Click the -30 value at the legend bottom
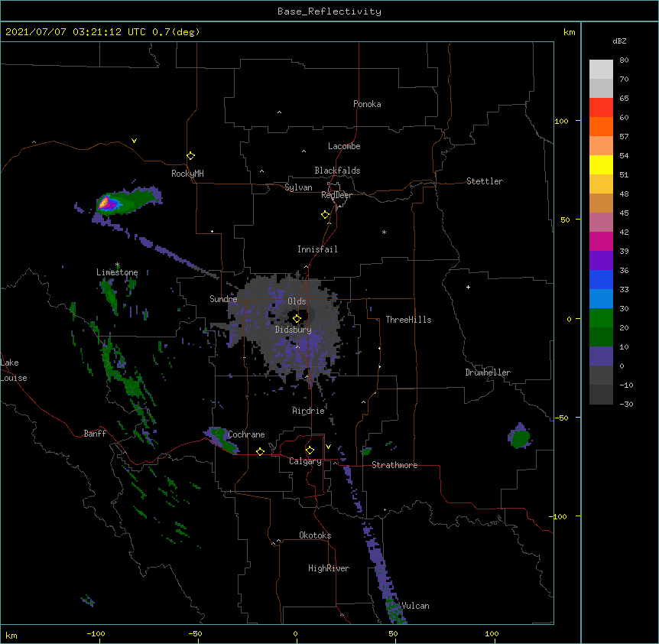Image resolution: width=659 pixels, height=644 pixels. (626, 404)
